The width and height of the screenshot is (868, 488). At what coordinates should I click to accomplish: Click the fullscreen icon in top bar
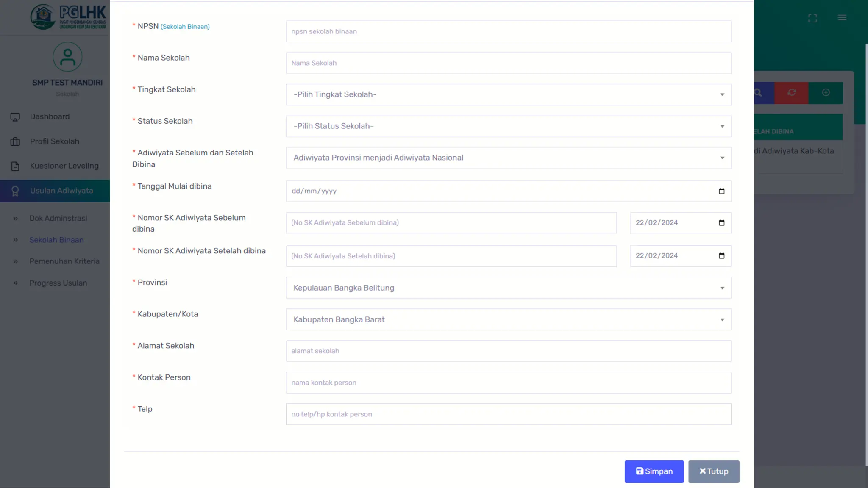point(812,18)
